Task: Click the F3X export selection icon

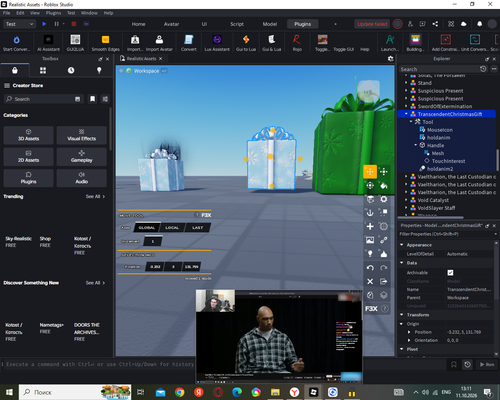Action: (384, 282)
